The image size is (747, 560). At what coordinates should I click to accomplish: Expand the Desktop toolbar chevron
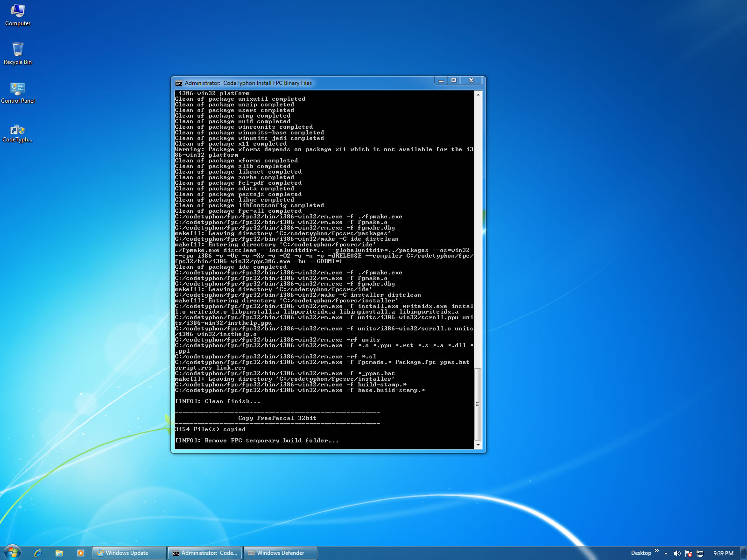click(x=657, y=551)
